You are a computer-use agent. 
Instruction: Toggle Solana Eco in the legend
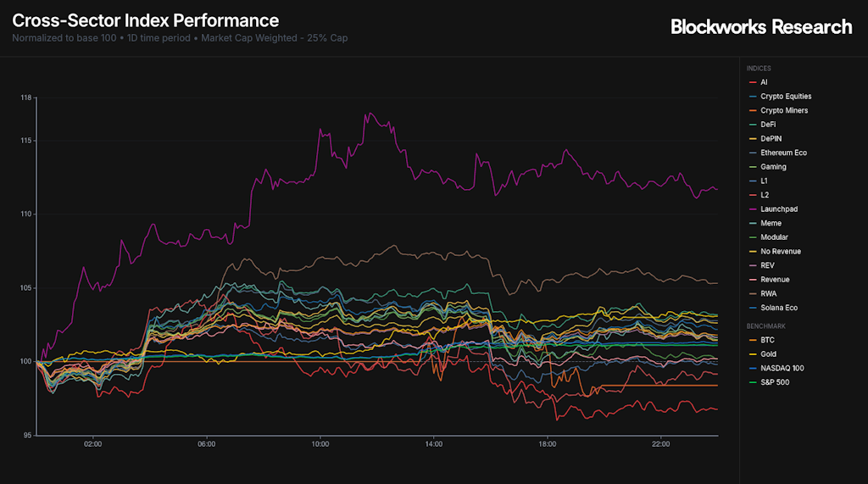[x=778, y=308]
